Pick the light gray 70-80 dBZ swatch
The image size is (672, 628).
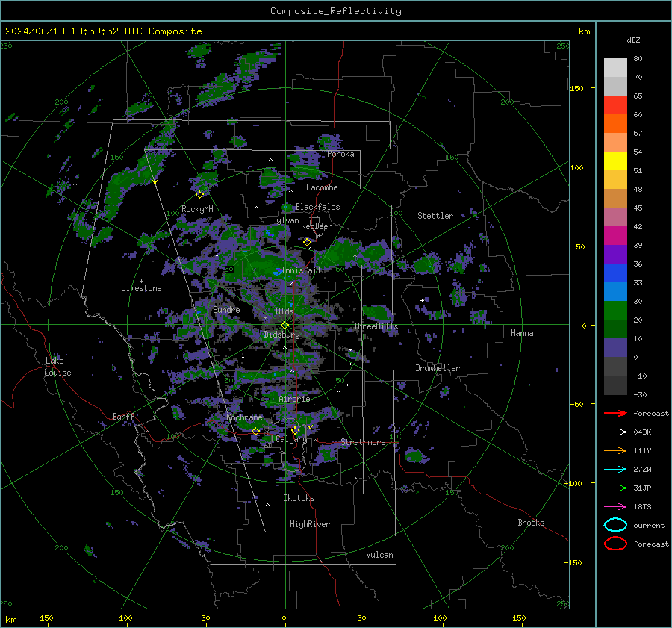[615, 68]
